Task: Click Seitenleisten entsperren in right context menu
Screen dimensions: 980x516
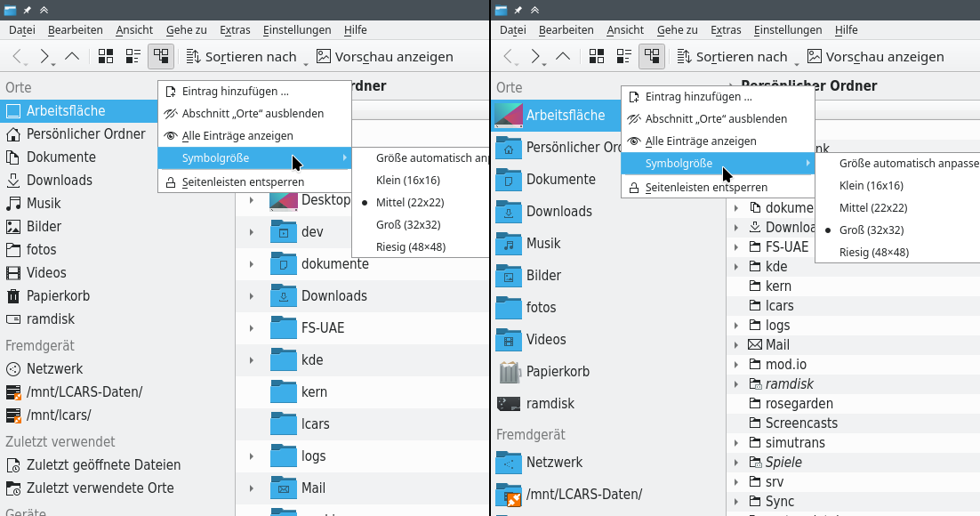Action: [x=718, y=188]
